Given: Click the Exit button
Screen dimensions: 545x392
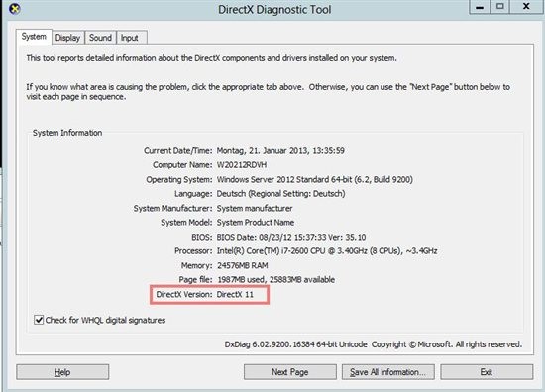Looking at the screenshot, I should click(487, 372).
